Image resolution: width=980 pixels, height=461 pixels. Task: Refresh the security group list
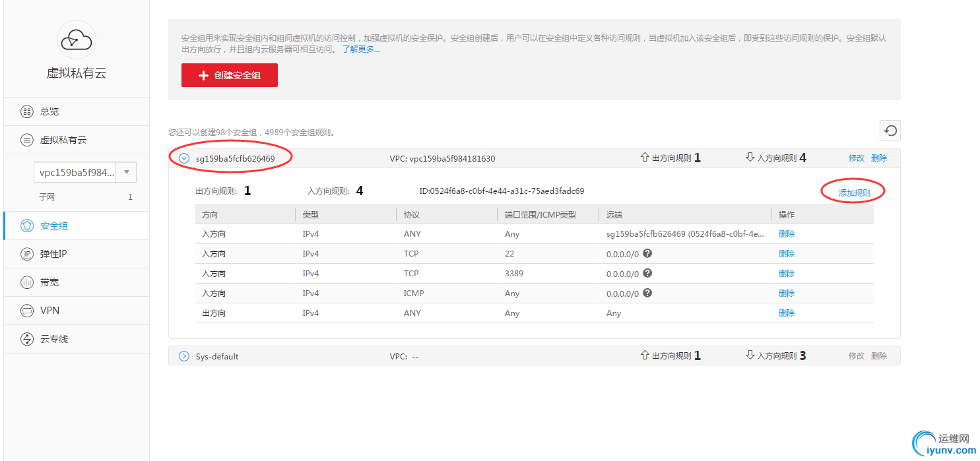coord(890,131)
